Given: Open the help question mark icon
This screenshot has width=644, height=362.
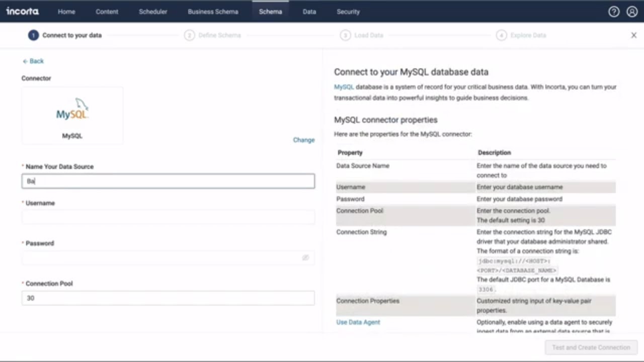Looking at the screenshot, I should point(614,12).
